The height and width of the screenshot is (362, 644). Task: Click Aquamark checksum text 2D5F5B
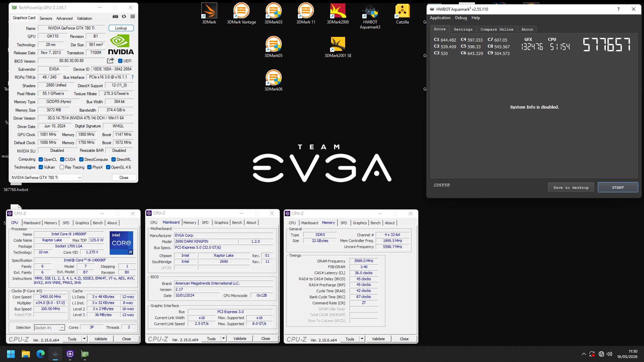pos(441,185)
